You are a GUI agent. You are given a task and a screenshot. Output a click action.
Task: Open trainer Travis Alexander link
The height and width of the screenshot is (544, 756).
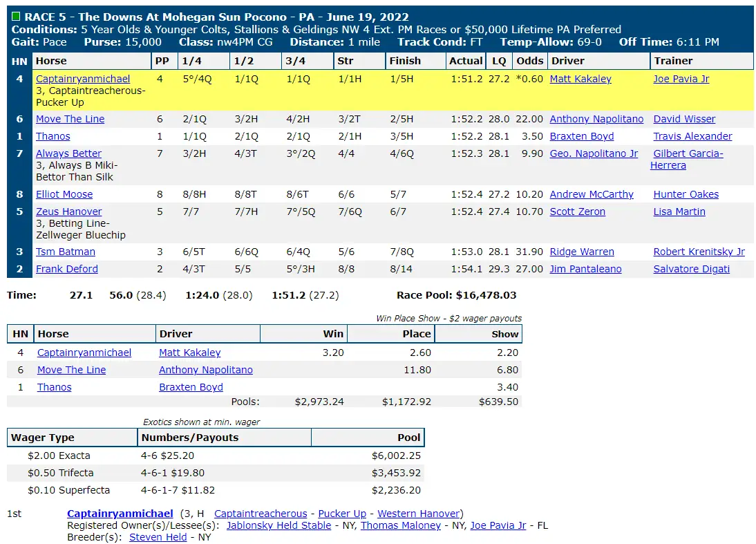pyautogui.click(x=692, y=136)
